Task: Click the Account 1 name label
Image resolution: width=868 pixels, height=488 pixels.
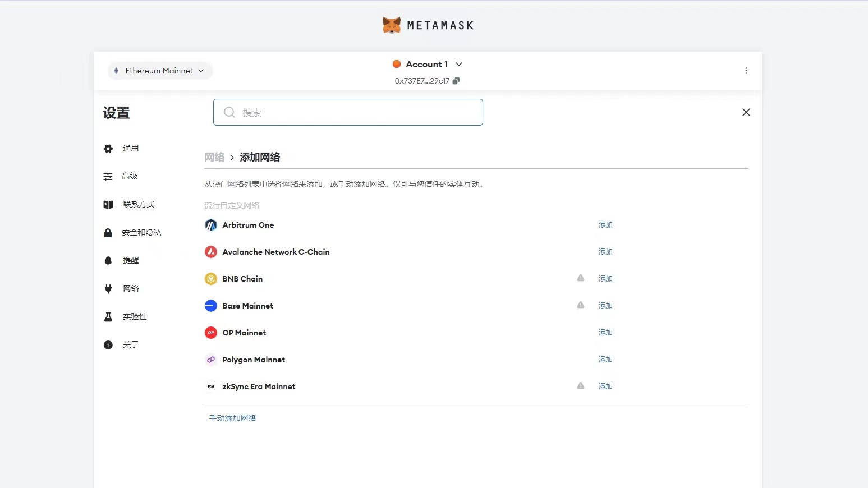Action: (427, 64)
